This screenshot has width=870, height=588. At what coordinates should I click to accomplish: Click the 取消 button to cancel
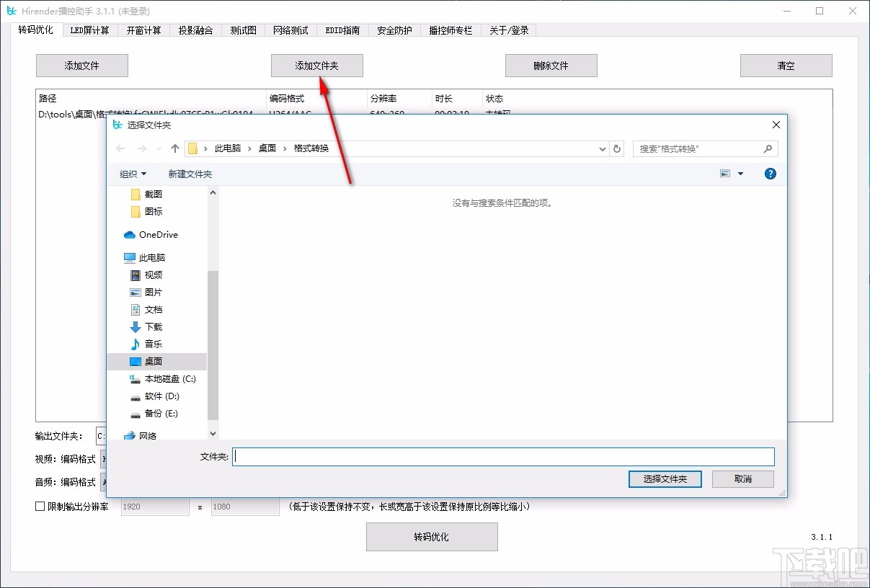click(742, 478)
